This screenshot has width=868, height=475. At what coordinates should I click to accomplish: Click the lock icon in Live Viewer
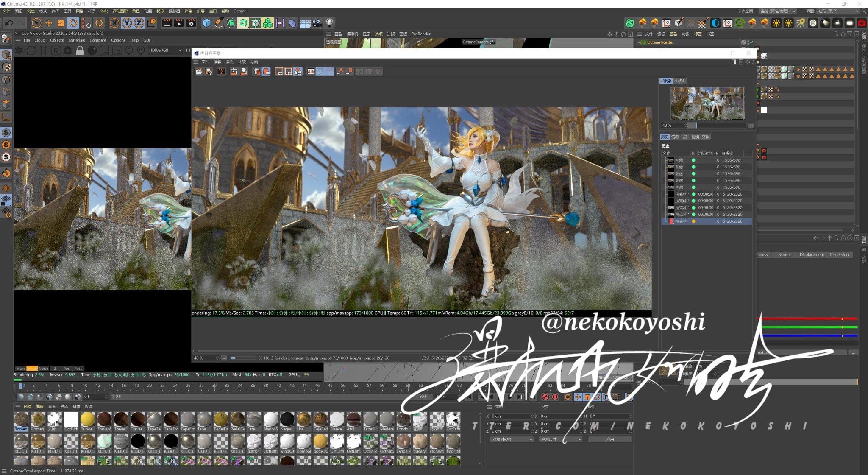coord(80,51)
